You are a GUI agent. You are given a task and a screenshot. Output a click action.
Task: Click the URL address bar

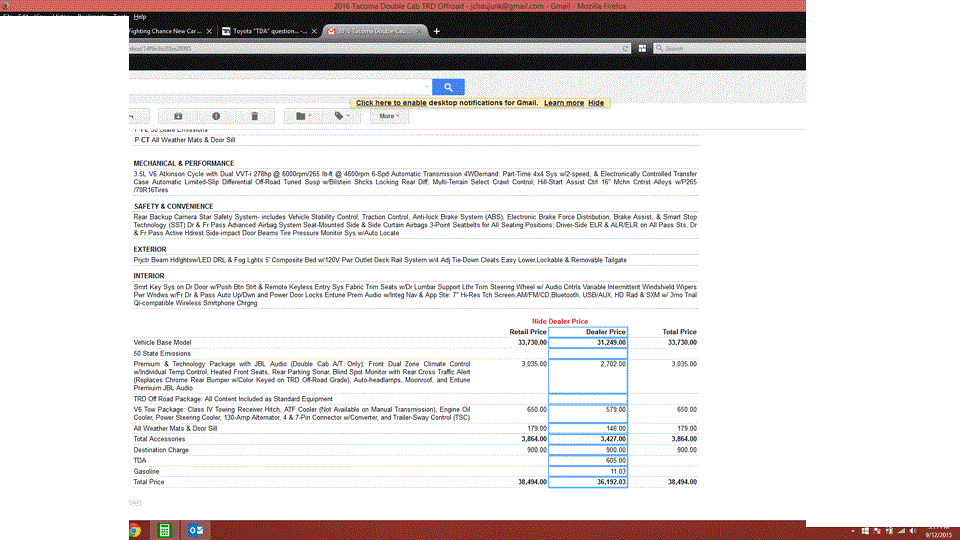[373, 48]
